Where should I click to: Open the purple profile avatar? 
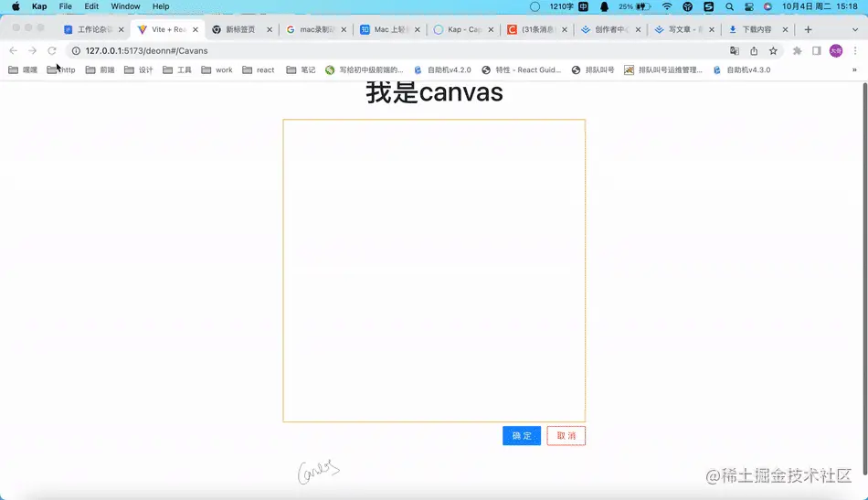(836, 51)
